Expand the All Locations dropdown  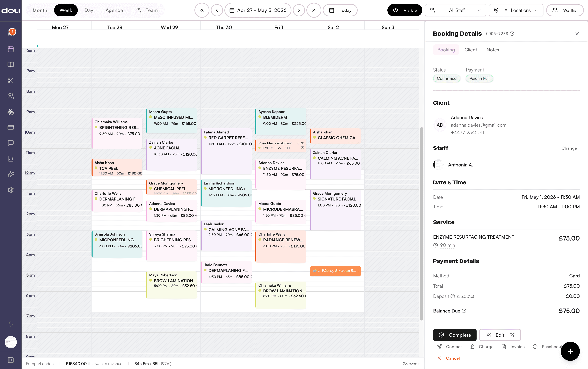[516, 10]
